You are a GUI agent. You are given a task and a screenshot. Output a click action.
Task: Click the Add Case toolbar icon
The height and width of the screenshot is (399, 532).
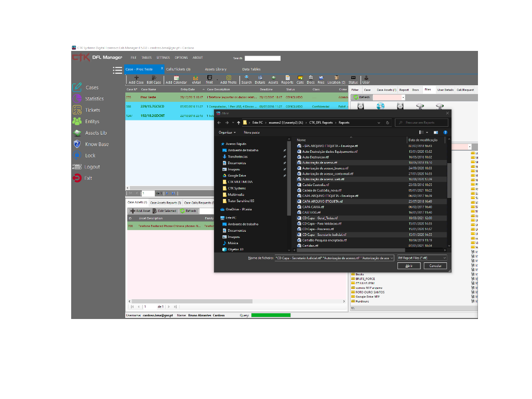click(x=136, y=77)
